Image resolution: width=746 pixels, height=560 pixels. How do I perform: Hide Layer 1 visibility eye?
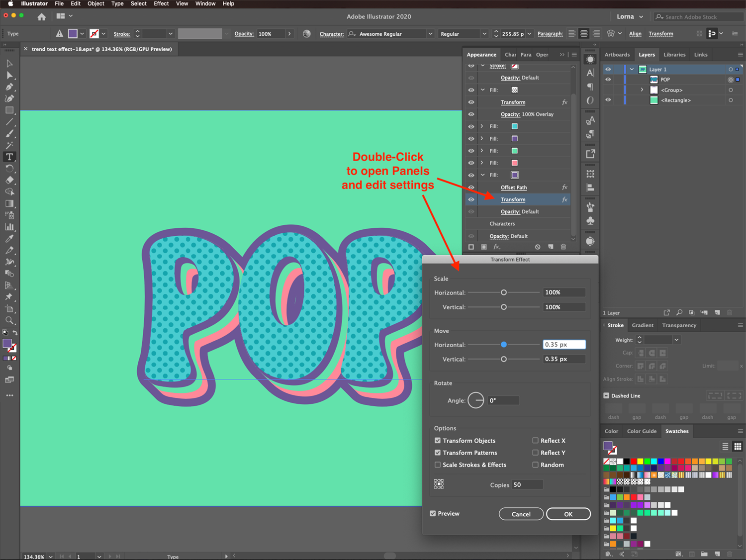tap(608, 70)
